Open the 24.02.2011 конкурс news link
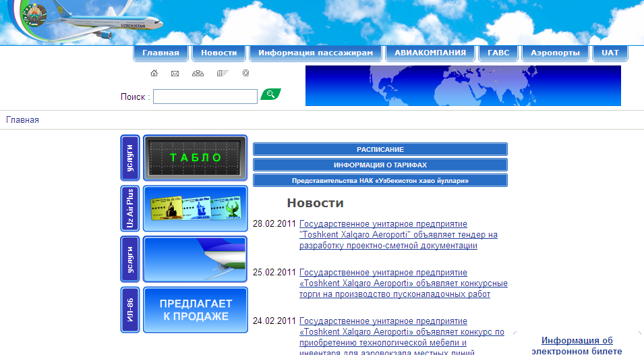The height and width of the screenshot is (355, 644). pos(402,337)
